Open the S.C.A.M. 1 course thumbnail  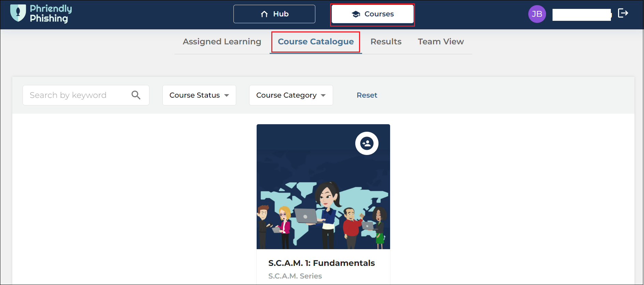323,187
